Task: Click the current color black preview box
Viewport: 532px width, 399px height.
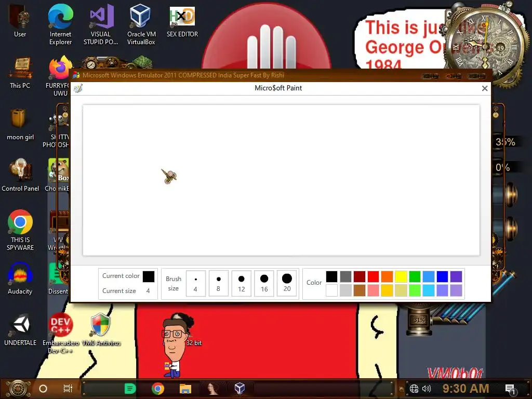Action: [149, 276]
